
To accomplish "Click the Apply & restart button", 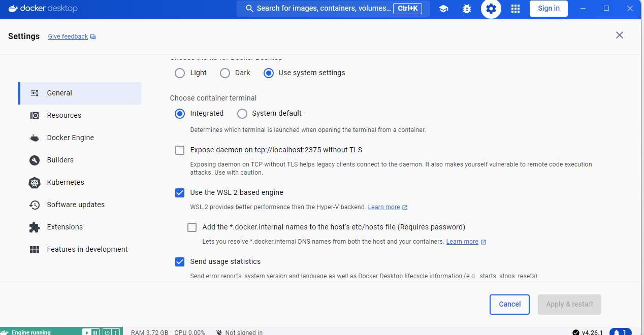I will tap(569, 305).
